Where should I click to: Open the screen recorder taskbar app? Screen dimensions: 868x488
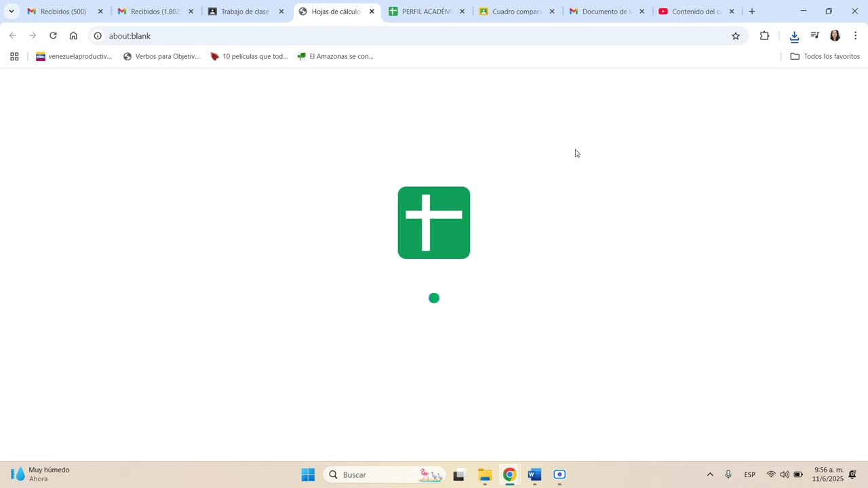point(559,474)
